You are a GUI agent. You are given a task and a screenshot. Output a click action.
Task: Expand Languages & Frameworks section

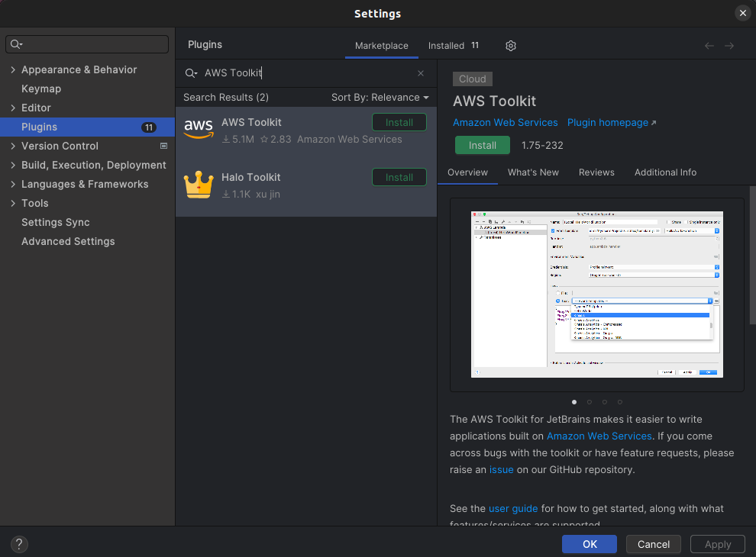coord(13,184)
